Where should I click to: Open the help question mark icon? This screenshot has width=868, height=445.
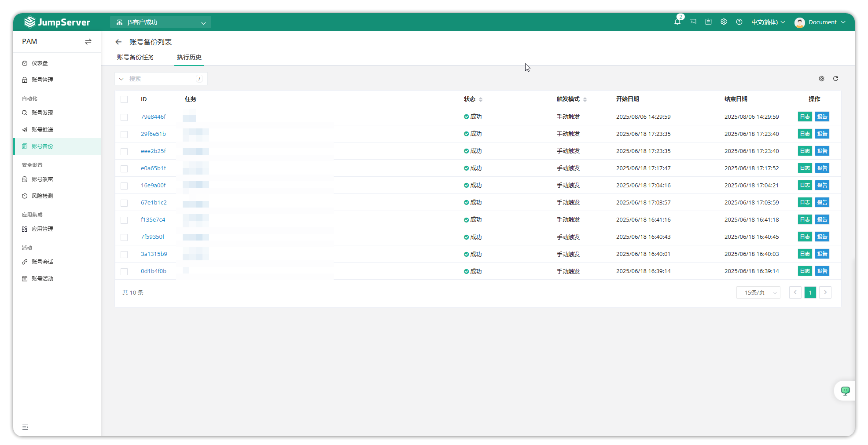pyautogui.click(x=739, y=22)
